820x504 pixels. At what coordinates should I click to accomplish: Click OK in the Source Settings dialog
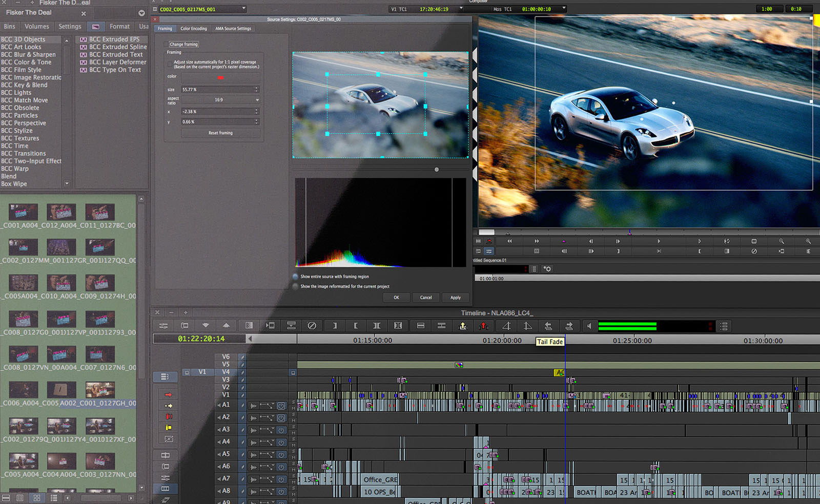point(396,298)
